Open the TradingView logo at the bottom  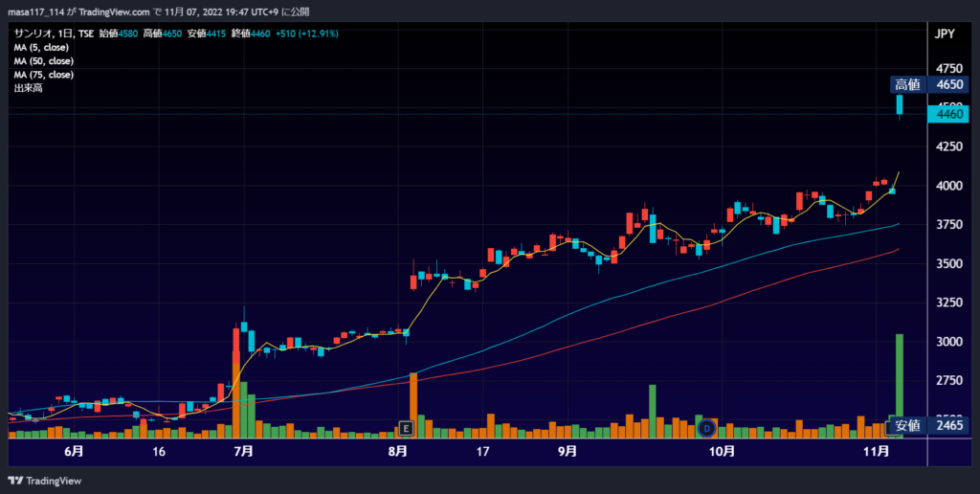point(44,481)
